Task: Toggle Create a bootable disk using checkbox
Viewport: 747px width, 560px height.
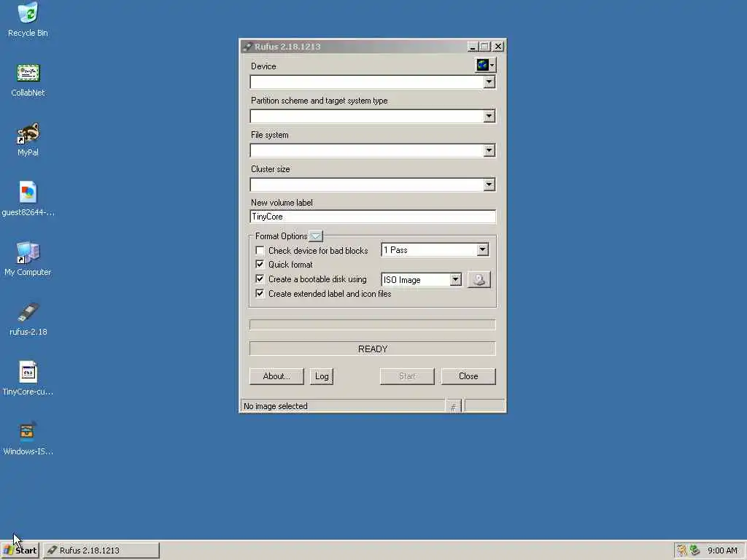Action: pyautogui.click(x=260, y=279)
